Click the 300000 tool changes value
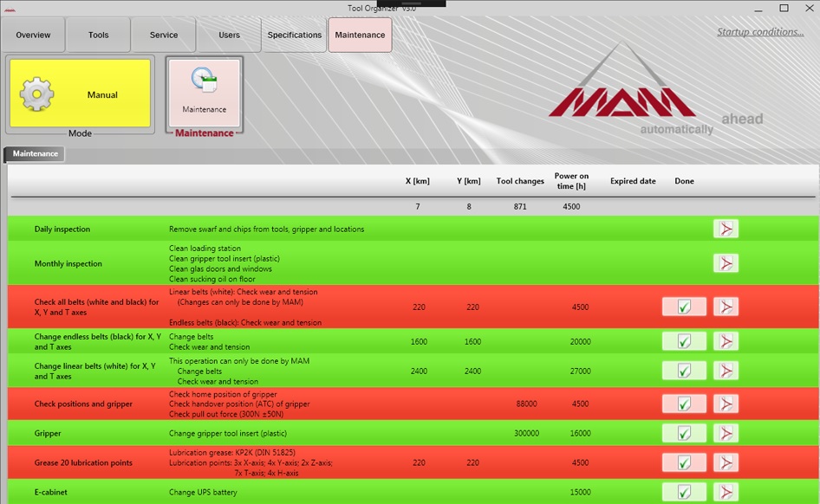This screenshot has width=820, height=504. (526, 433)
